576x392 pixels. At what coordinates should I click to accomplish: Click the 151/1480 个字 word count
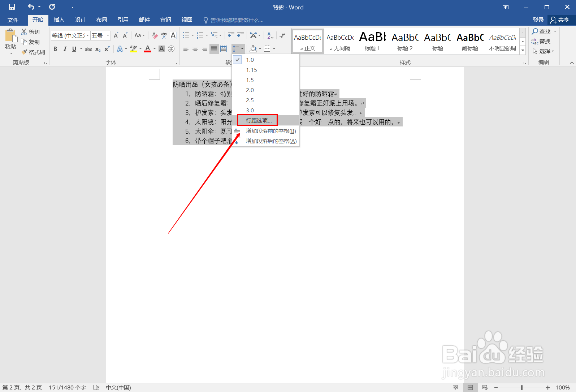[x=67, y=387]
